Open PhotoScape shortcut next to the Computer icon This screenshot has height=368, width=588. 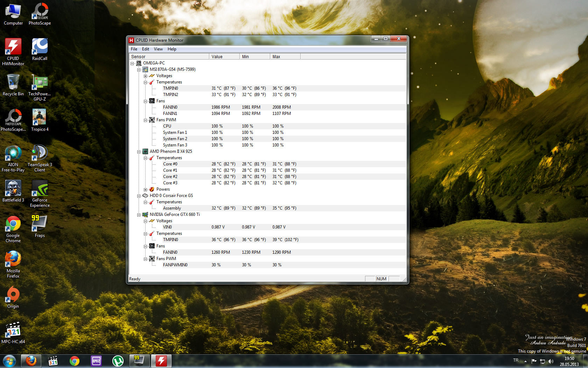(40, 14)
